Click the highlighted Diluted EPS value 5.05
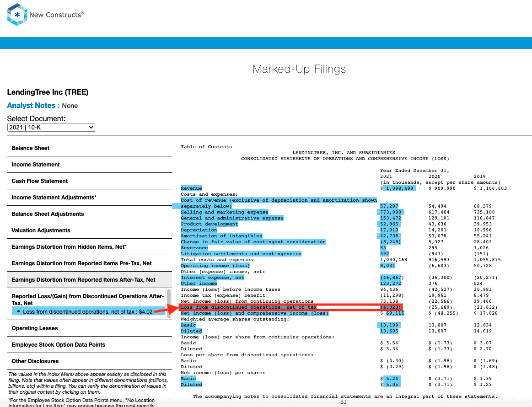 click(x=392, y=385)
